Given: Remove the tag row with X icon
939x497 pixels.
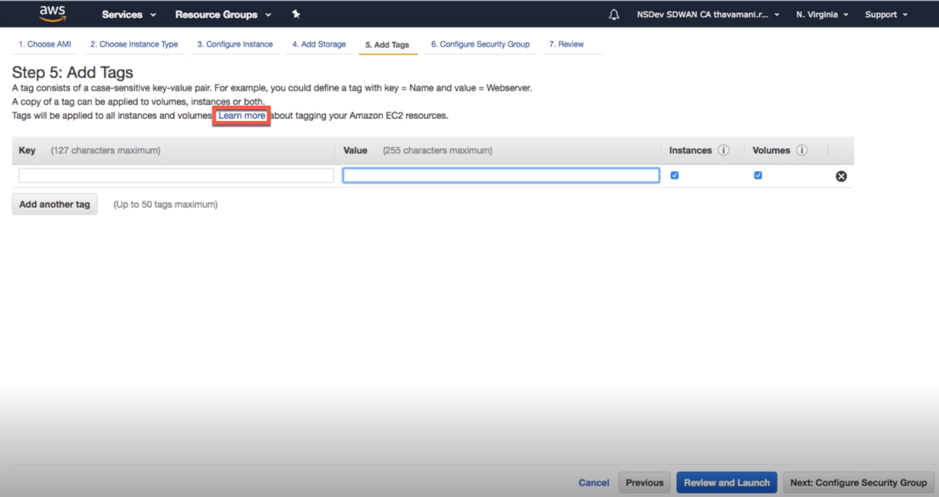Looking at the screenshot, I should pos(841,176).
